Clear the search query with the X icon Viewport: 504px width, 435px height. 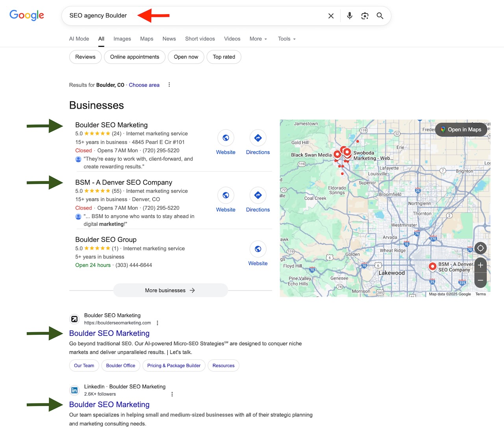pyautogui.click(x=331, y=16)
